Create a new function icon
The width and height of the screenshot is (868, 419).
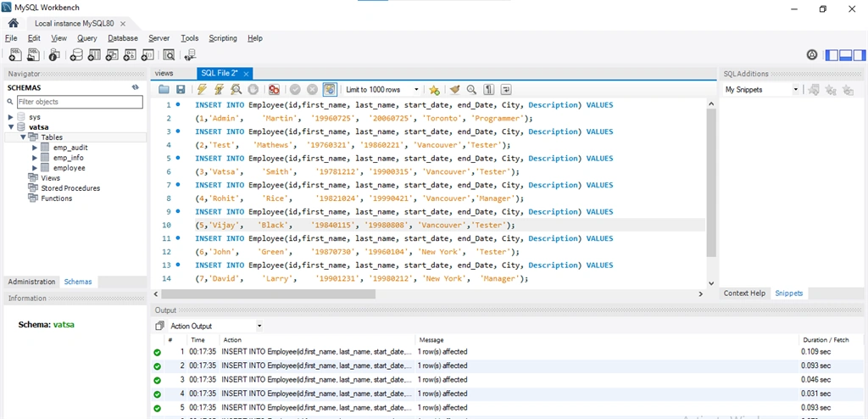coord(147,54)
